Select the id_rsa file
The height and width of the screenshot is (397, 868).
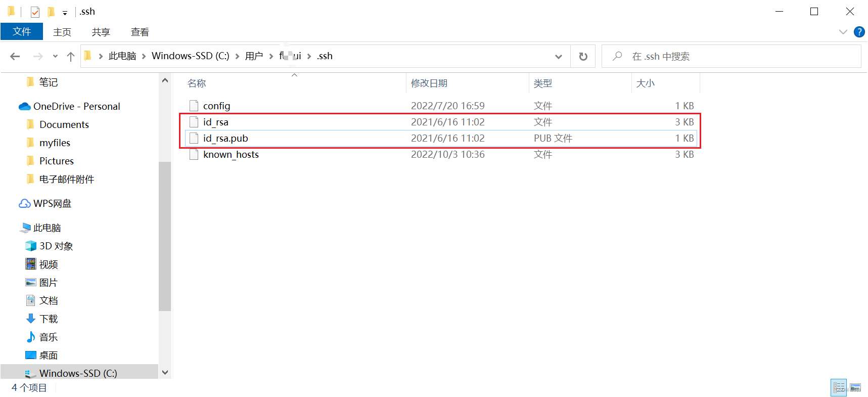click(x=440, y=122)
